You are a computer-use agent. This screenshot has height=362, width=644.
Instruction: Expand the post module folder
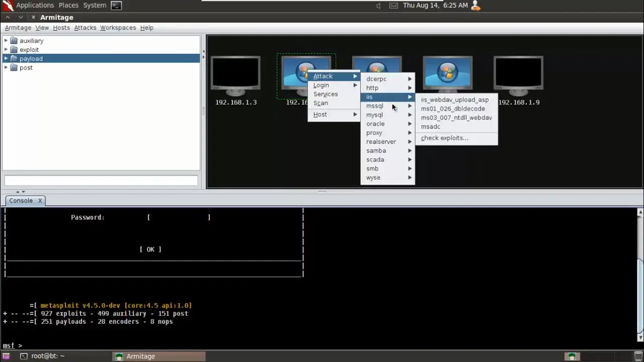6,68
